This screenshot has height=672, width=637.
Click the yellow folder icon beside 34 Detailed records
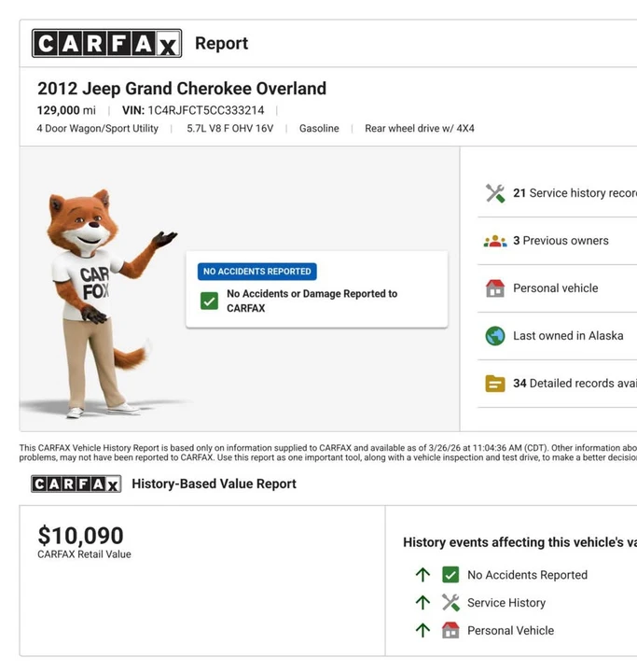point(495,384)
